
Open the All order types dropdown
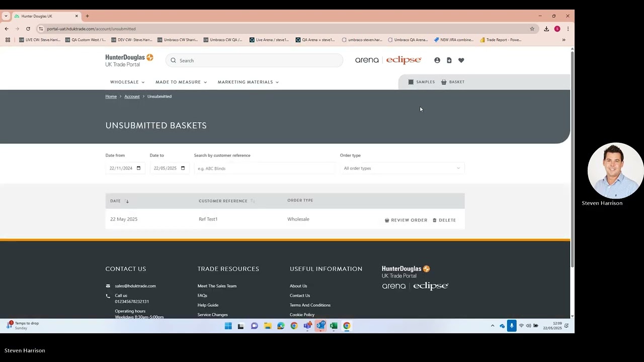point(402,168)
